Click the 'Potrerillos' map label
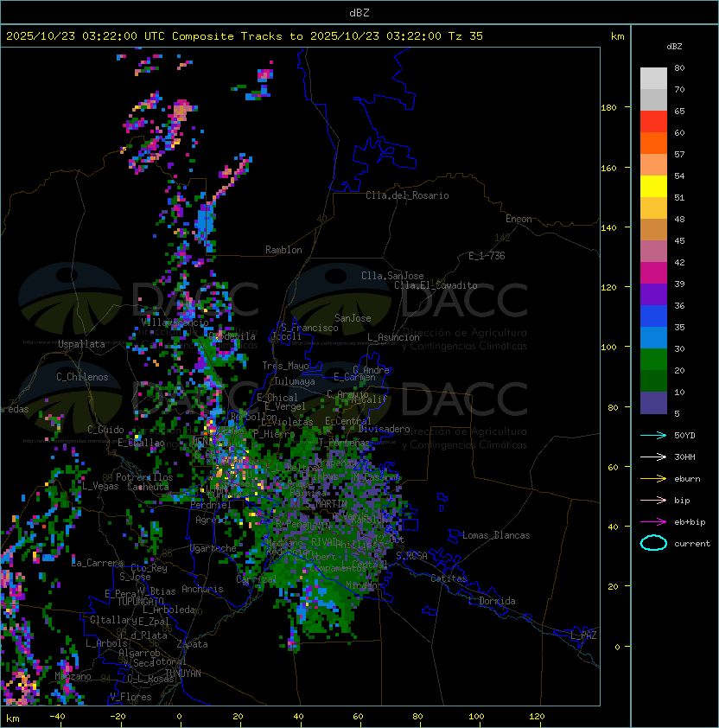This screenshot has height=728, width=719. pyautogui.click(x=144, y=477)
